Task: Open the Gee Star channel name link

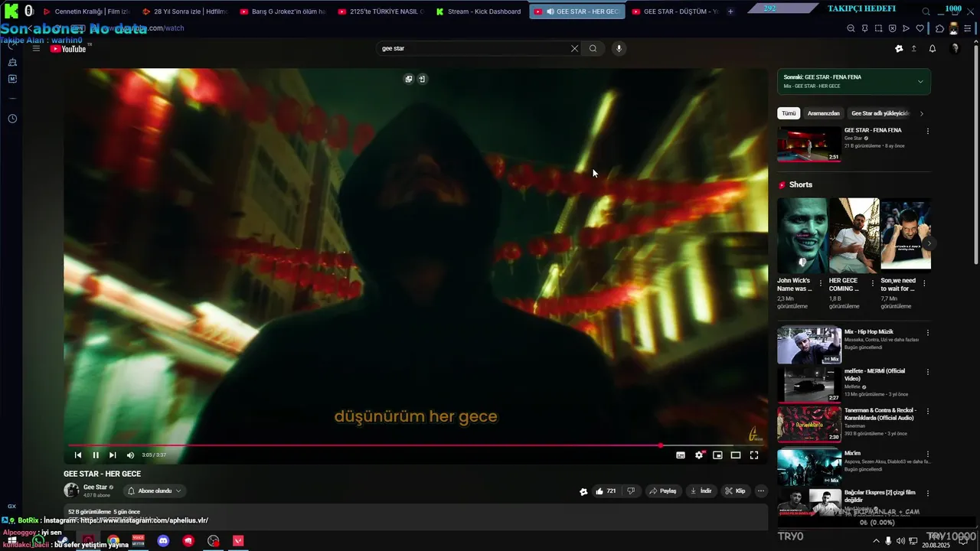Action: [95, 487]
